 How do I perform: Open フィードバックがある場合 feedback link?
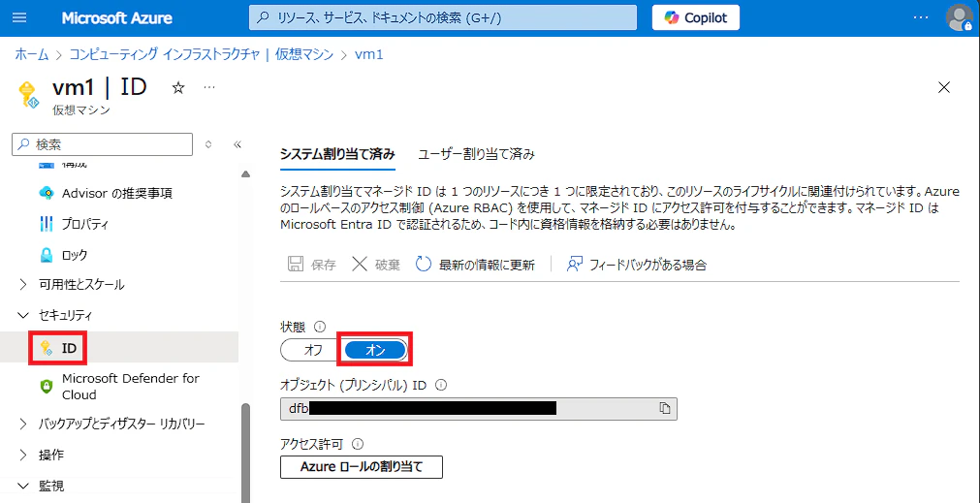pos(636,265)
